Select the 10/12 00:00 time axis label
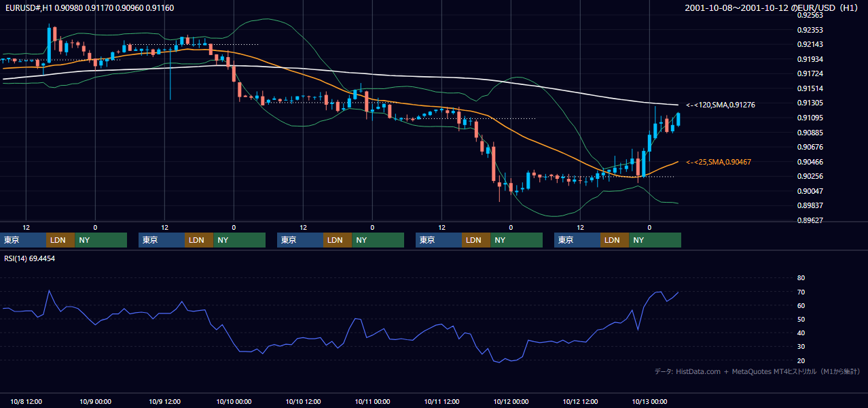 pyautogui.click(x=511, y=402)
